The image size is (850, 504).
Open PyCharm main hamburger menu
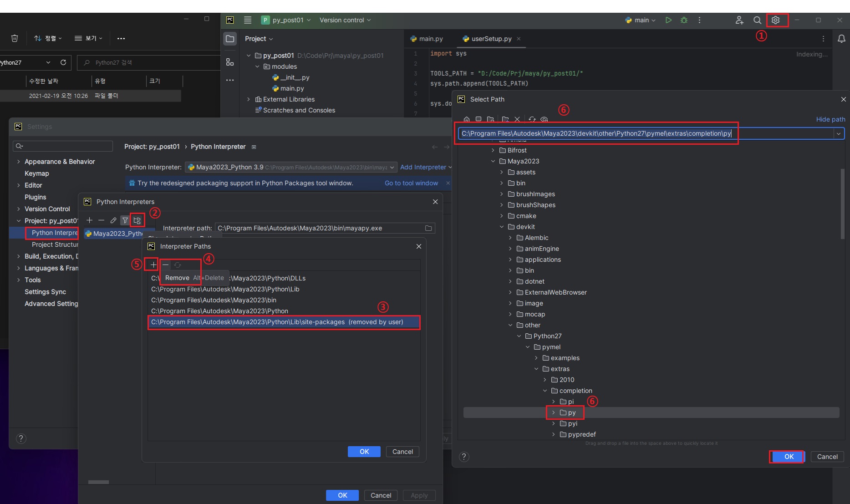pos(248,20)
